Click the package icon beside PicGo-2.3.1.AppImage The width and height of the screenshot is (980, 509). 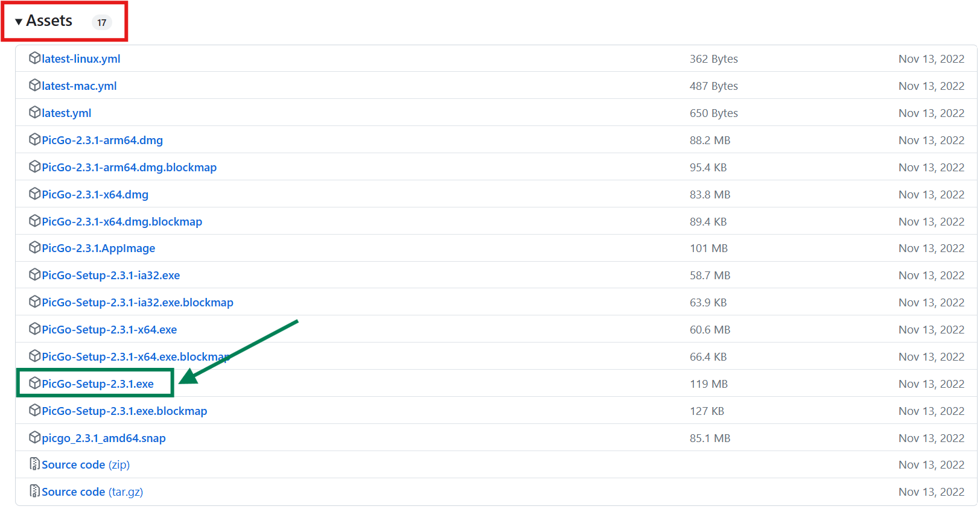pyautogui.click(x=34, y=247)
